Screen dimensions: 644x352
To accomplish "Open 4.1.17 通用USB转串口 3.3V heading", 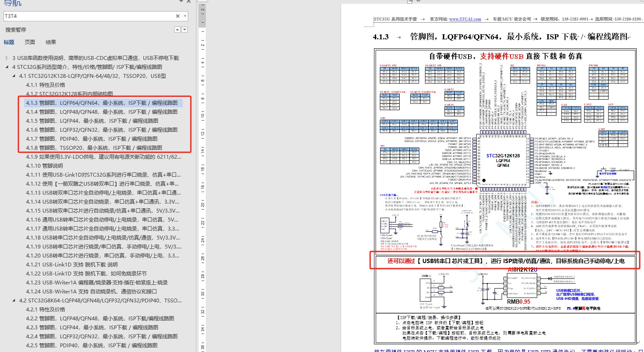I will pyautogui.click(x=103, y=229).
